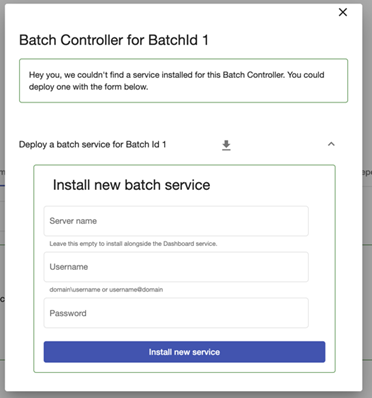Click the 'Password' placeholder label
Image resolution: width=372 pixels, height=398 pixels.
(x=68, y=313)
